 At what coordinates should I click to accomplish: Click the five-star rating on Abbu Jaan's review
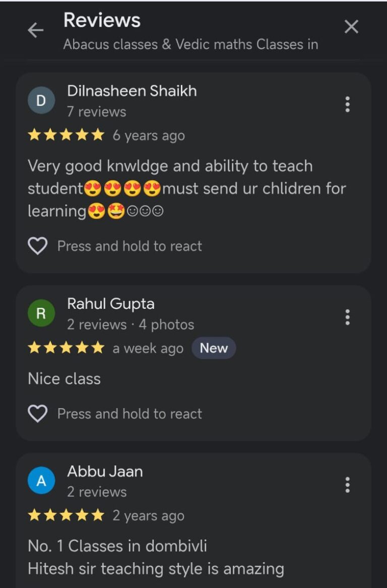66,515
